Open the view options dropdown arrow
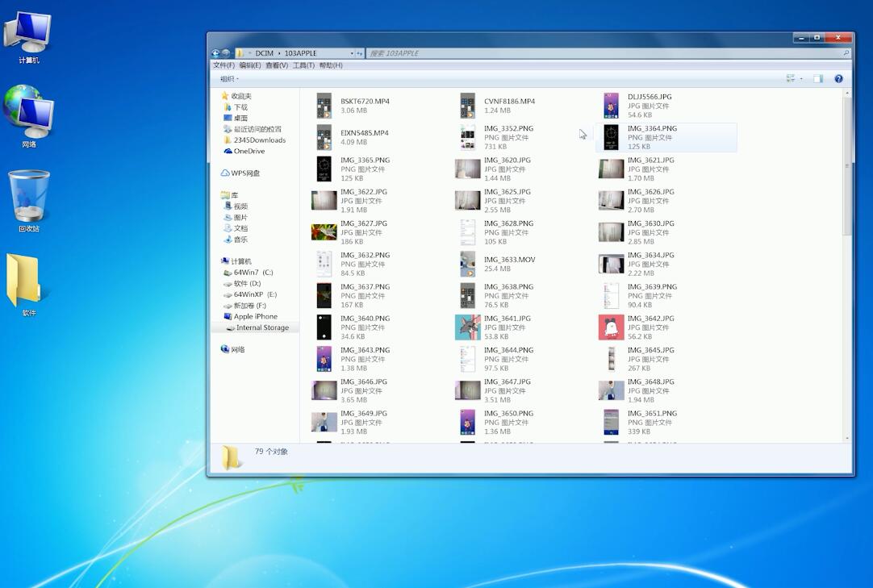Viewport: 873px width, 588px height. coord(801,78)
